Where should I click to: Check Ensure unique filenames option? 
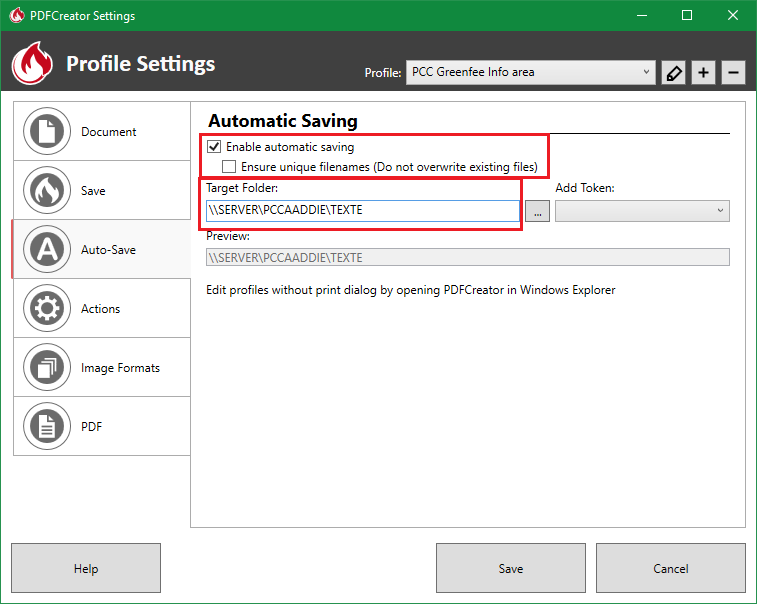pyautogui.click(x=229, y=167)
